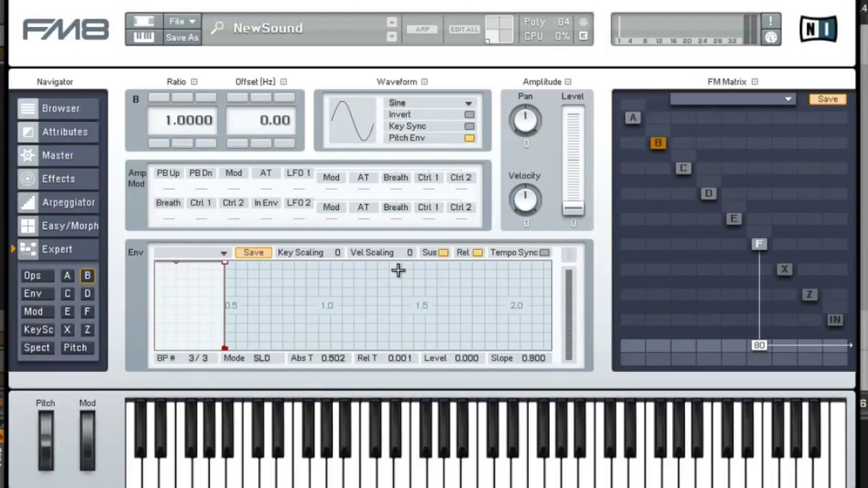The height and width of the screenshot is (488, 868).
Task: Toggle the EDIT ALL button
Action: [x=465, y=29]
